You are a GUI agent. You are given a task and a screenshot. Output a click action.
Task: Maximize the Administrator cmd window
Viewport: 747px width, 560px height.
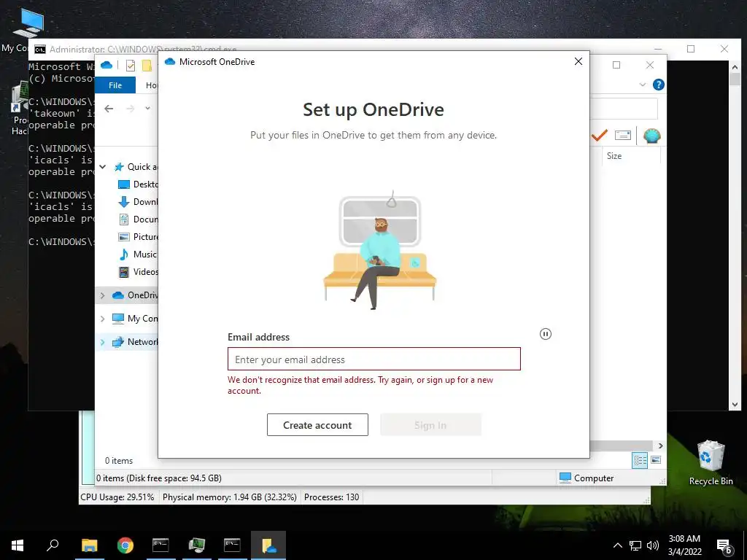coord(691,49)
